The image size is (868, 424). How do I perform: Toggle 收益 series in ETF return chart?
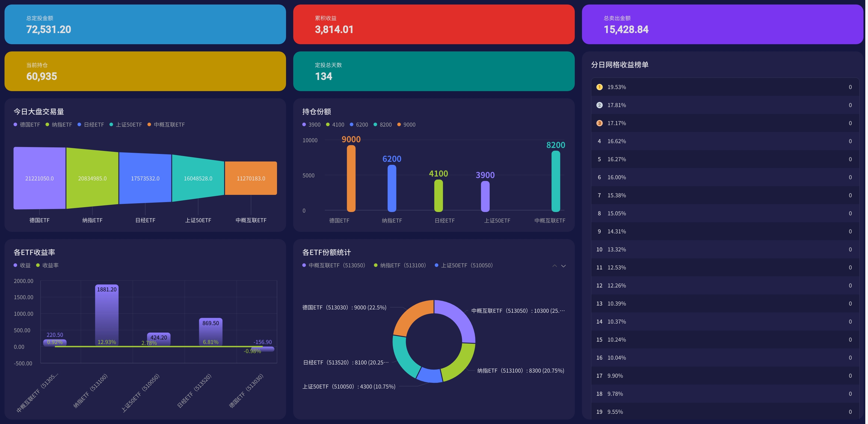tap(25, 266)
